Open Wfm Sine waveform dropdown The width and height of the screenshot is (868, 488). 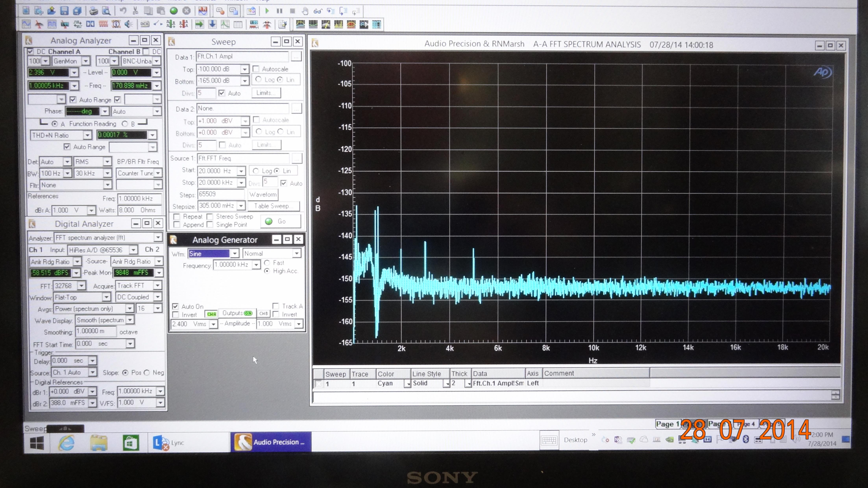235,254
